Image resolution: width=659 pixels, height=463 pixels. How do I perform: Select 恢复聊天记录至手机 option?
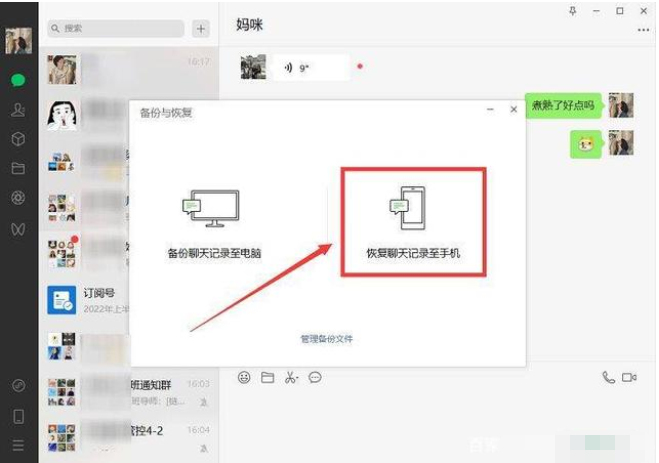pos(412,222)
